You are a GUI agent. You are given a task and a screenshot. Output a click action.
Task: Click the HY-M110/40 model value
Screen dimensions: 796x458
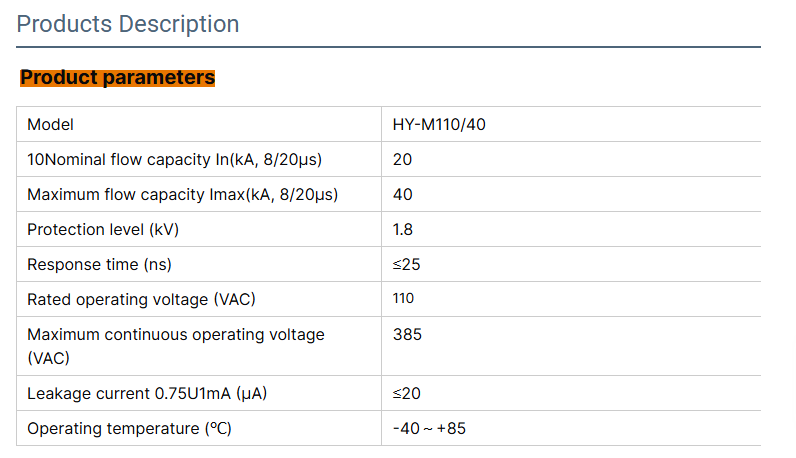(x=440, y=125)
